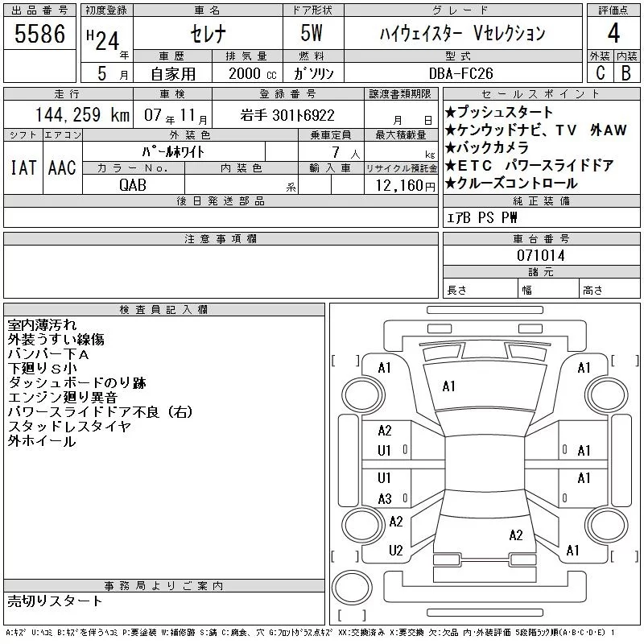Click inspector note 外装うすい線傷
This screenshot has height=644, width=644.
coord(56,339)
